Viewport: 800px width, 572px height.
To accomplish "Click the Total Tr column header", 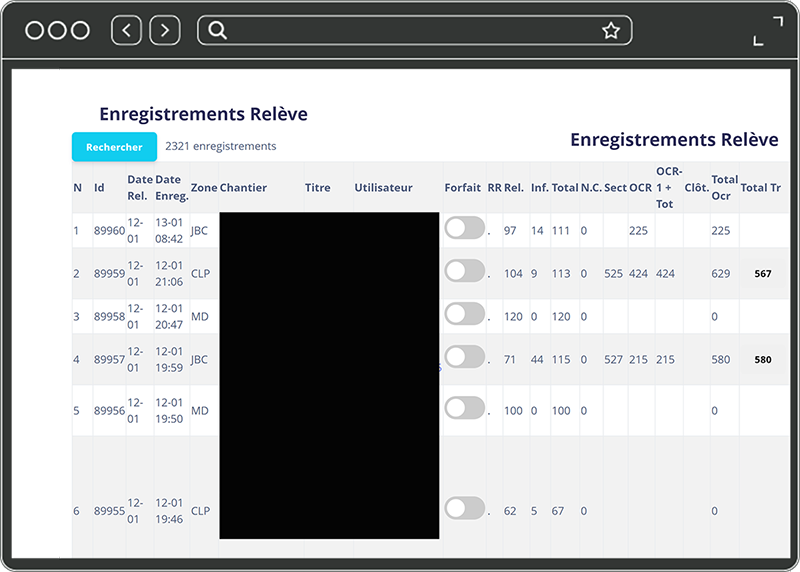I will tap(761, 188).
